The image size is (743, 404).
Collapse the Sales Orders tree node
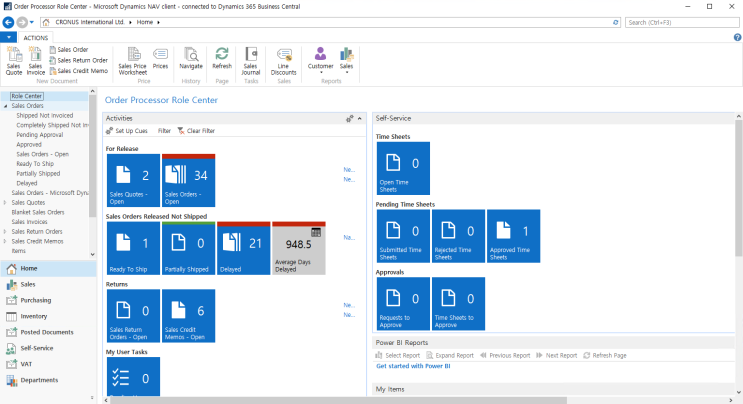pos(5,106)
